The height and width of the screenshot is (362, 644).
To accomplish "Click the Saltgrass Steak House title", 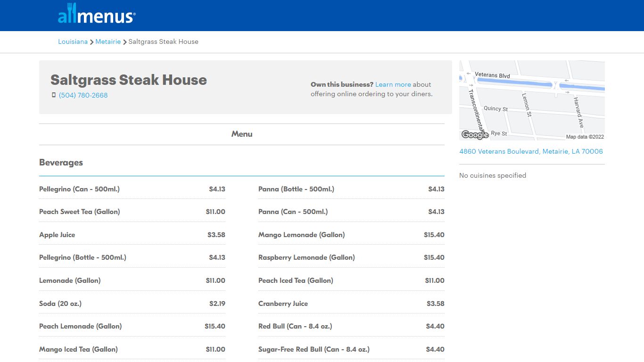I will coord(129,80).
